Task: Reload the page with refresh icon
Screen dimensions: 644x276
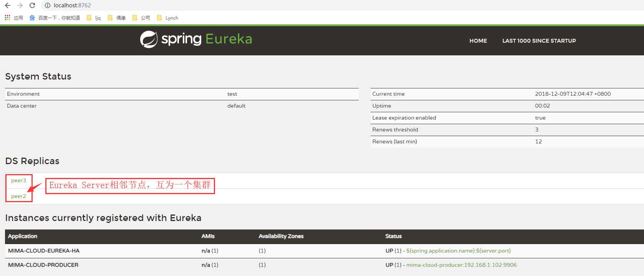Action: [x=32, y=5]
